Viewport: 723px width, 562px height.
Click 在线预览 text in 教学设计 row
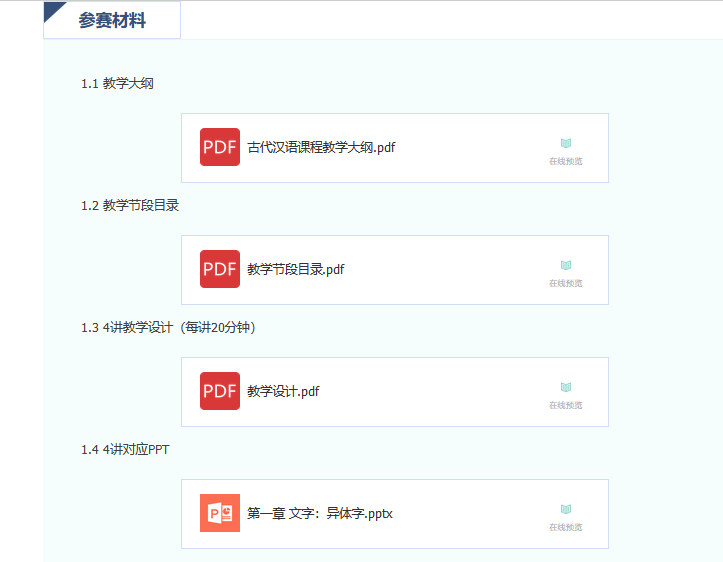(x=565, y=405)
